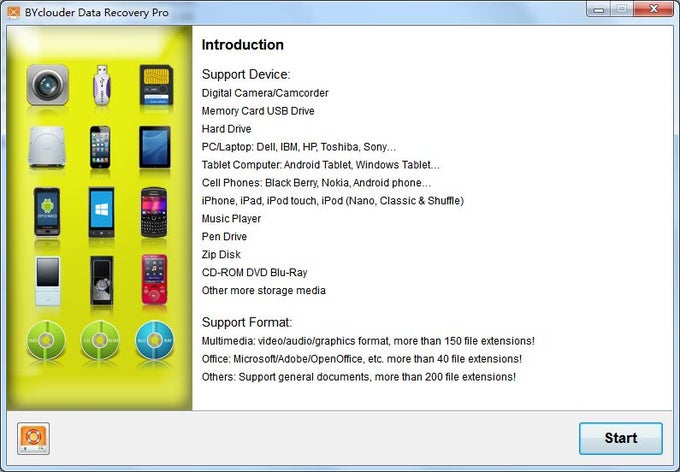Click the memory card icon
Viewport: 680px width, 472px height.
156,85
